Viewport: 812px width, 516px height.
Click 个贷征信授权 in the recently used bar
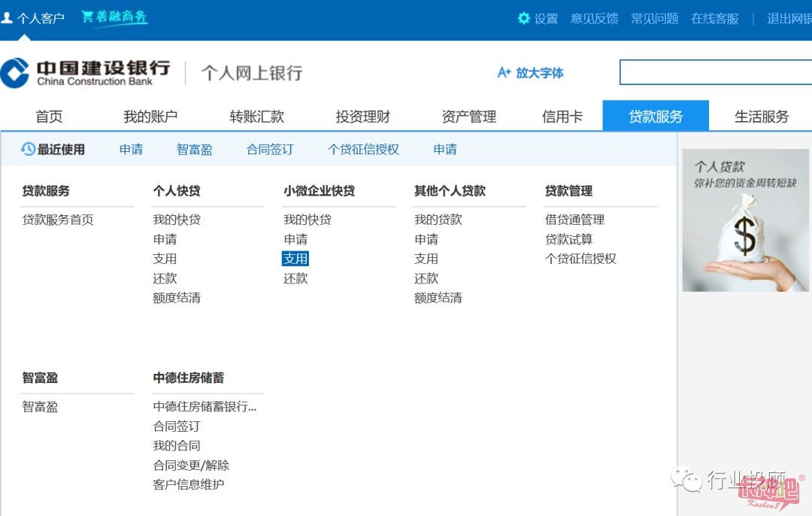pyautogui.click(x=362, y=149)
